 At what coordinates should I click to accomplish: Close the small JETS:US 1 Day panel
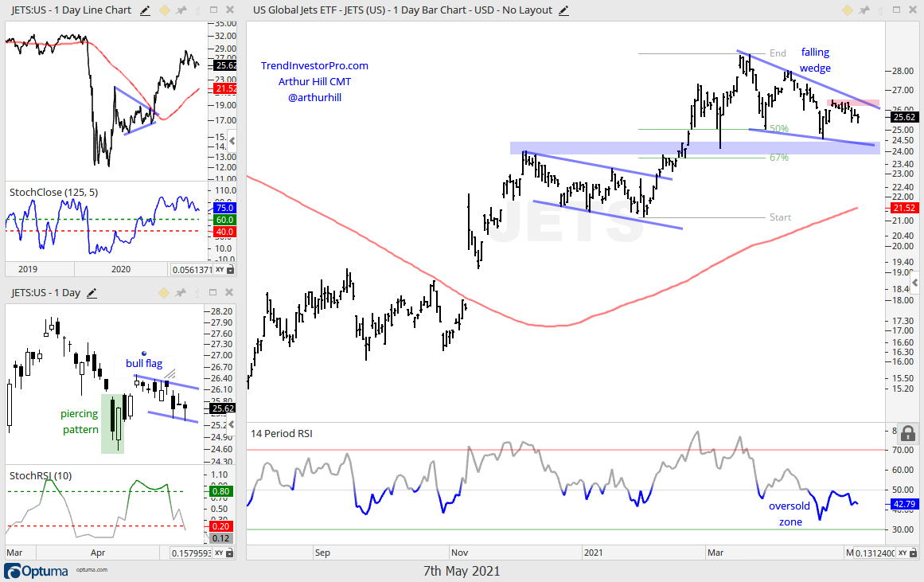[x=230, y=292]
